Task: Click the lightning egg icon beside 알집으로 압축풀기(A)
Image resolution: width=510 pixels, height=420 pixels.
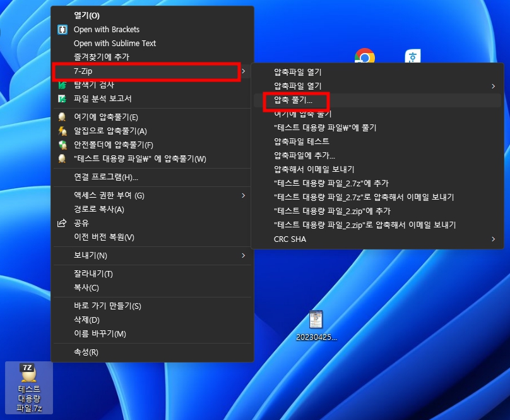Action: coord(62,131)
